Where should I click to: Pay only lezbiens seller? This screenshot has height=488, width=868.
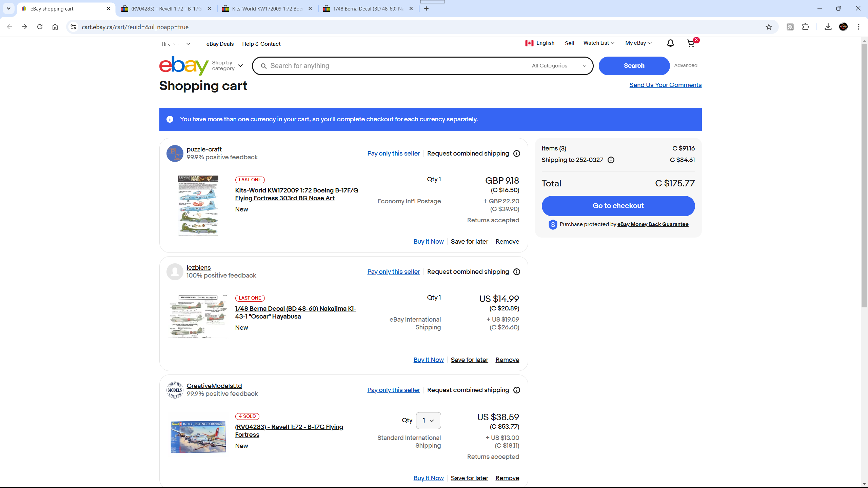point(394,272)
